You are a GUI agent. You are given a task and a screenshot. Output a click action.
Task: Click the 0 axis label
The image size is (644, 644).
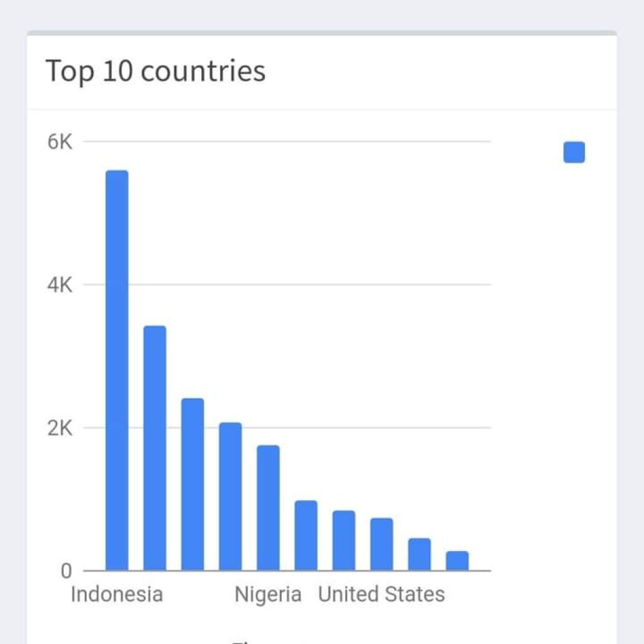click(66, 571)
